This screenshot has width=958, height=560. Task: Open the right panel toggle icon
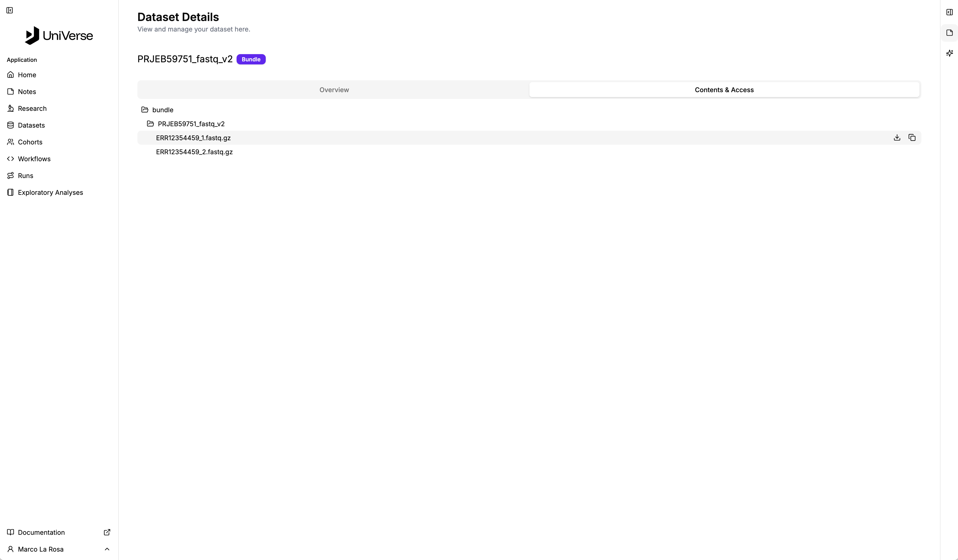pos(949,12)
